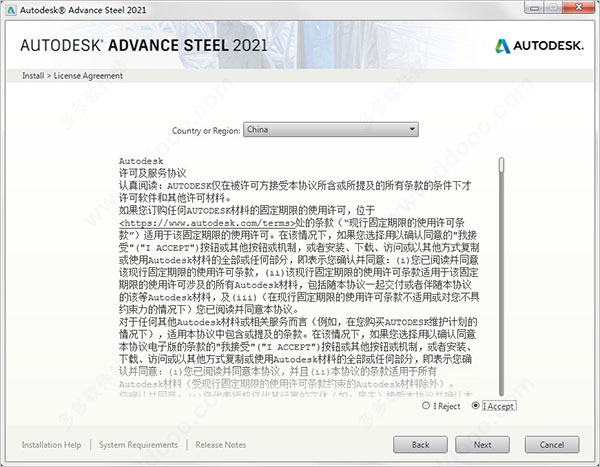The width and height of the screenshot is (600, 467).
Task: Click the Country or Region label
Action: 206,131
